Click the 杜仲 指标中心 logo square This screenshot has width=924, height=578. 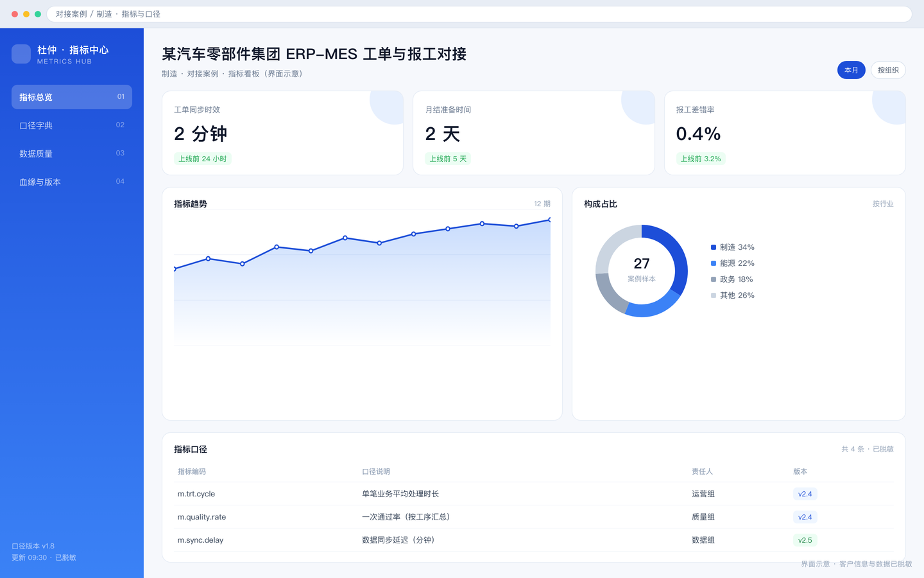point(21,54)
